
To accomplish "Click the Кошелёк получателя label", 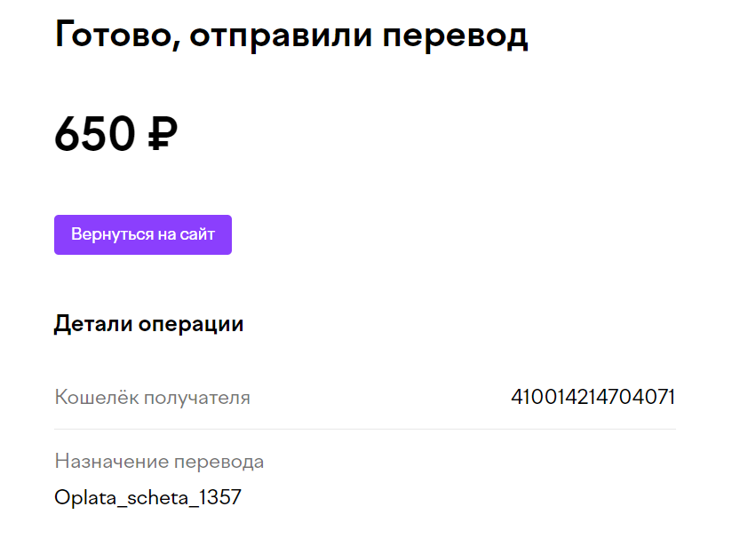I will point(153,398).
